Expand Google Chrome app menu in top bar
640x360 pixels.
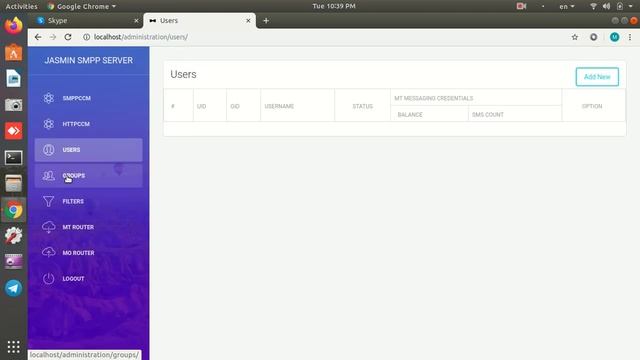click(82, 6)
